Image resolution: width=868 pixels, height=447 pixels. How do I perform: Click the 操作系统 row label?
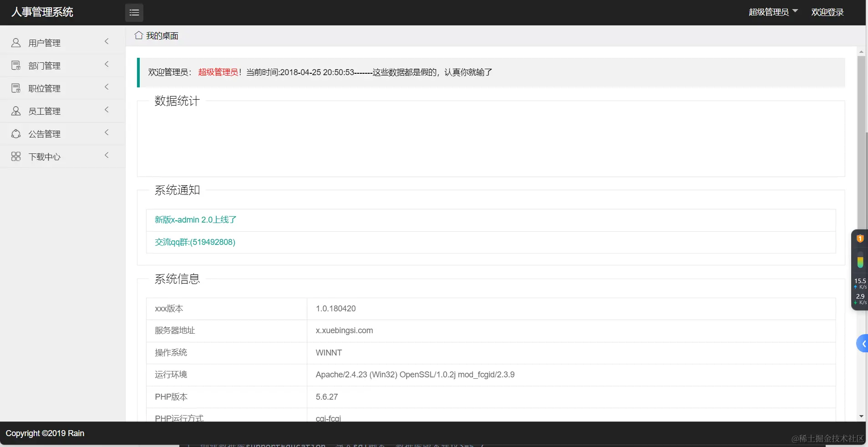(171, 353)
